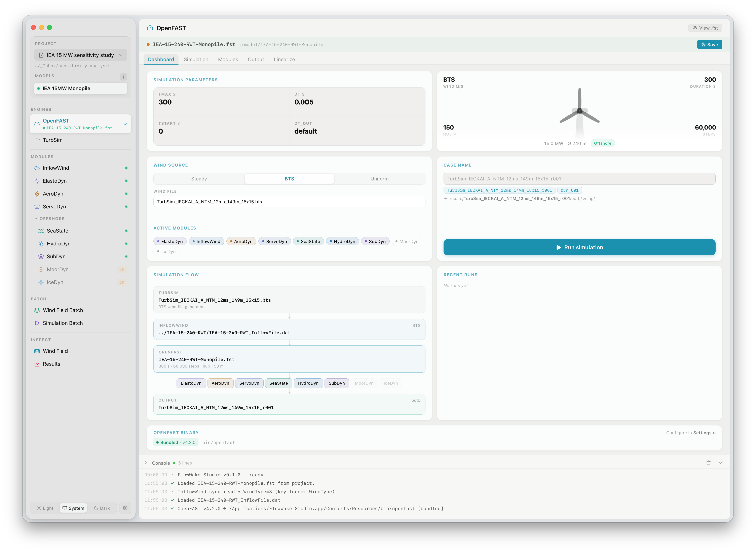The width and height of the screenshot is (756, 552).
Task: Click the Case Name input field
Action: tap(579, 179)
